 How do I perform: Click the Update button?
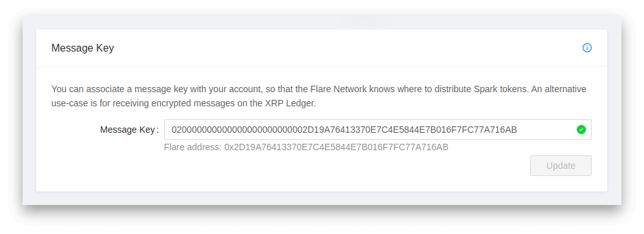[x=561, y=166]
